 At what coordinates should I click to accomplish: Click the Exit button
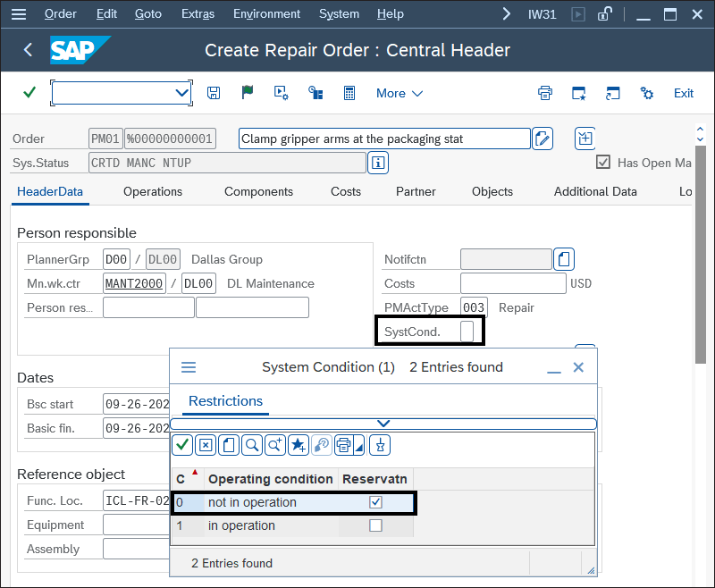pyautogui.click(x=684, y=93)
